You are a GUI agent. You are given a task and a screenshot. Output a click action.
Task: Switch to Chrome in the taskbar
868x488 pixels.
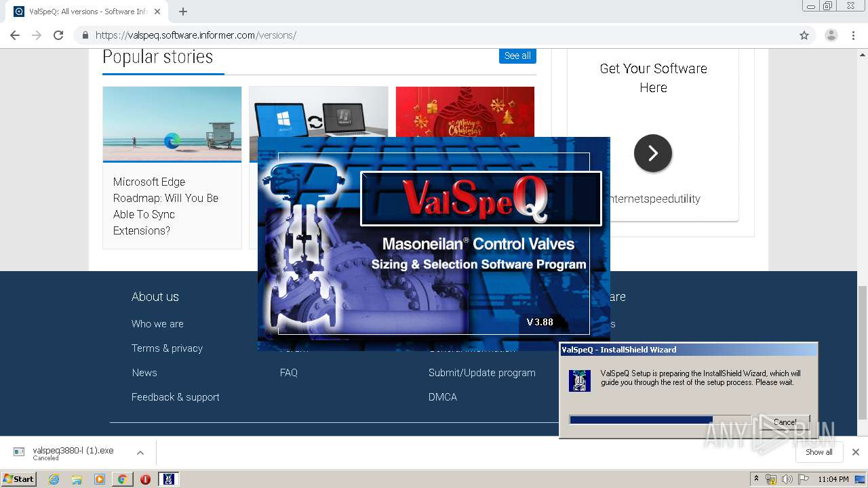pyautogui.click(x=122, y=479)
